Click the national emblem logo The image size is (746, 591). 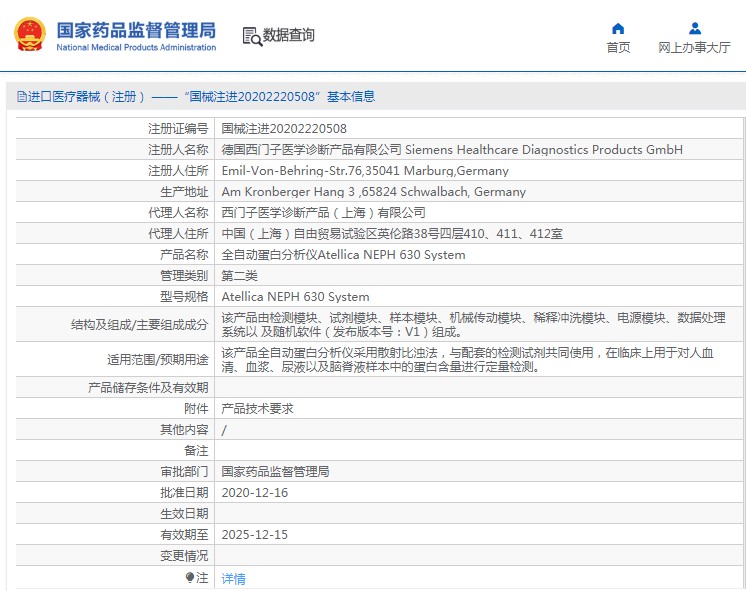point(30,34)
